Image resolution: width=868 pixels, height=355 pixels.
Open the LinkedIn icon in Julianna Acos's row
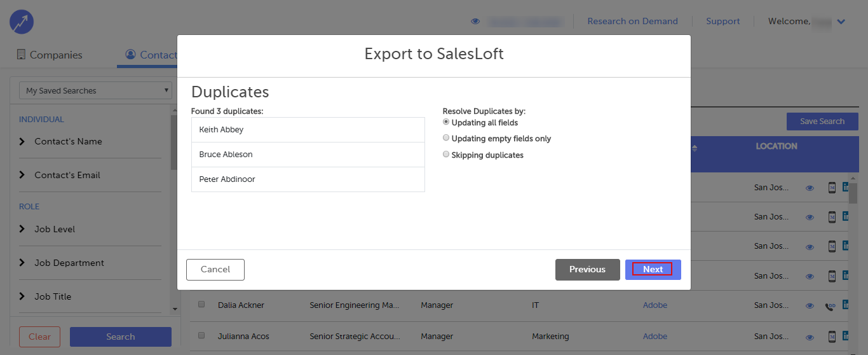[x=846, y=336]
